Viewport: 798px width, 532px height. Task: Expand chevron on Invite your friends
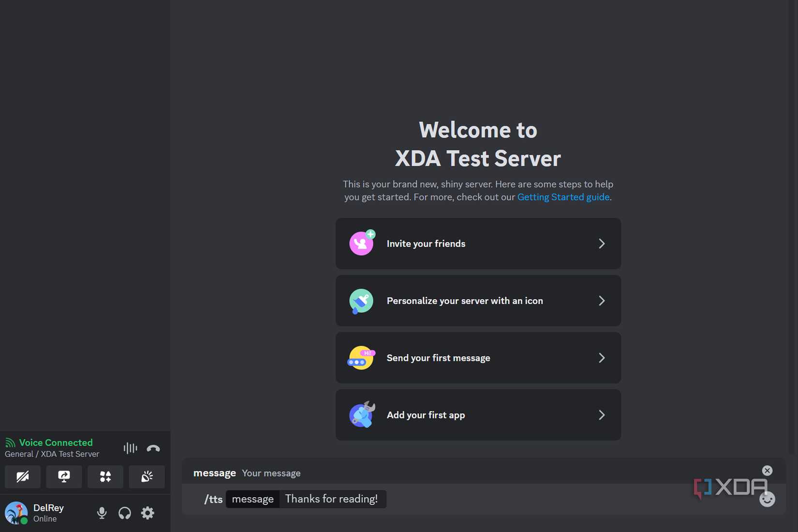602,243
